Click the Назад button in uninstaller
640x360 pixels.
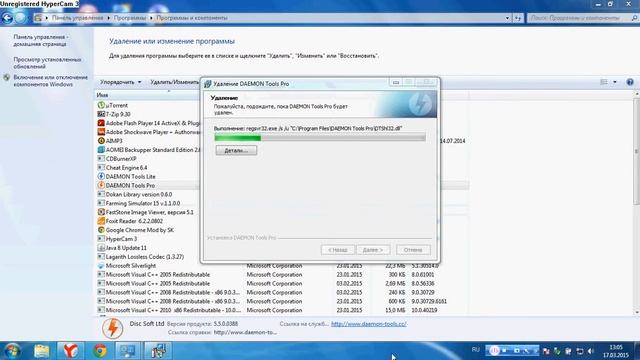point(338,250)
